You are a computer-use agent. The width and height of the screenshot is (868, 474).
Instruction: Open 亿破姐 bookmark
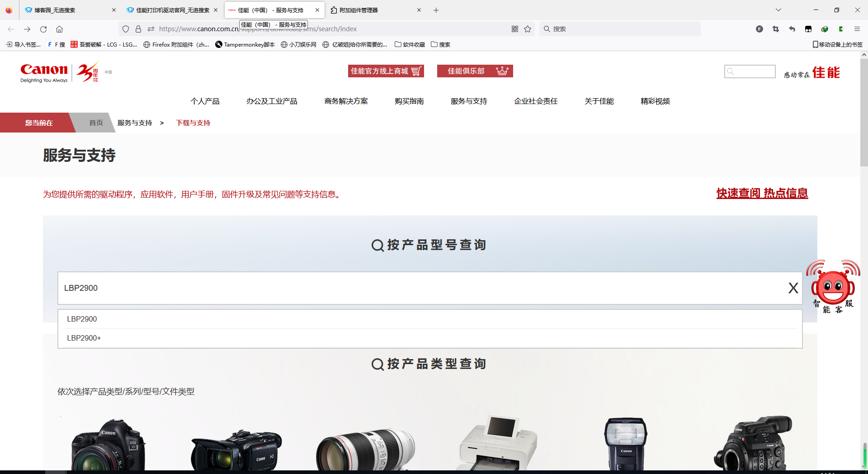point(355,44)
